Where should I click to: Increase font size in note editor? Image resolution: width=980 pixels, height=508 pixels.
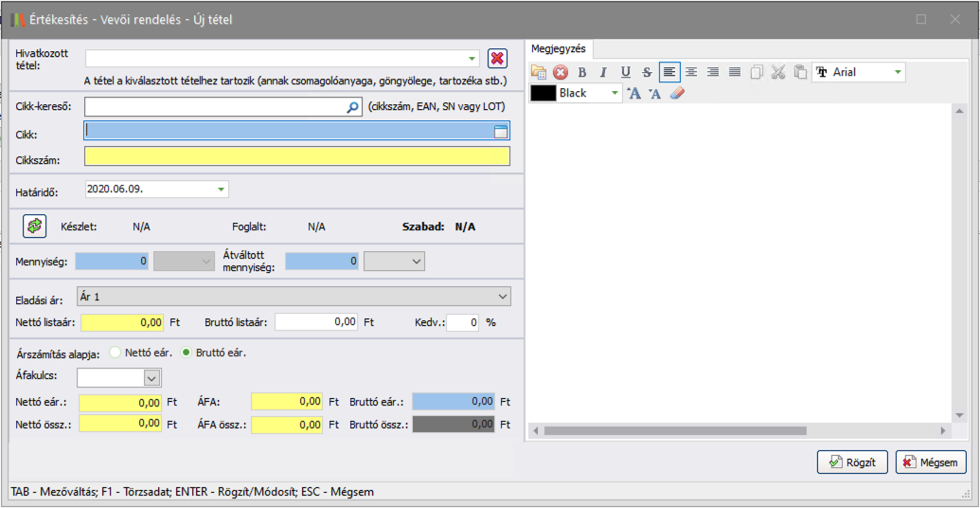tap(634, 93)
